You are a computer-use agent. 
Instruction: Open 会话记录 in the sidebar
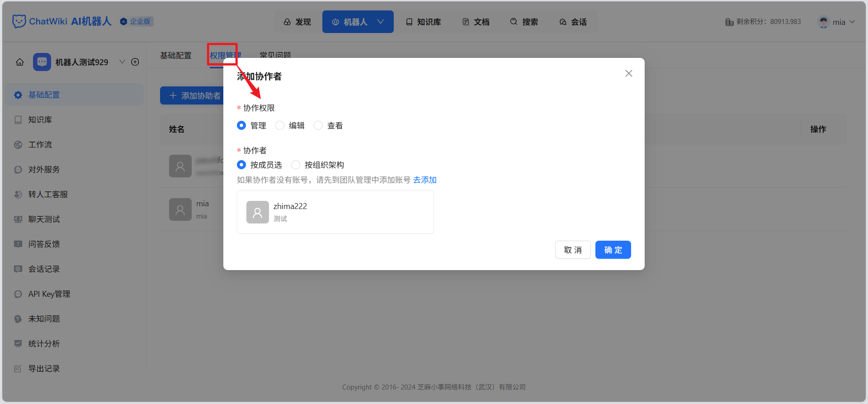pyautogui.click(x=75, y=269)
